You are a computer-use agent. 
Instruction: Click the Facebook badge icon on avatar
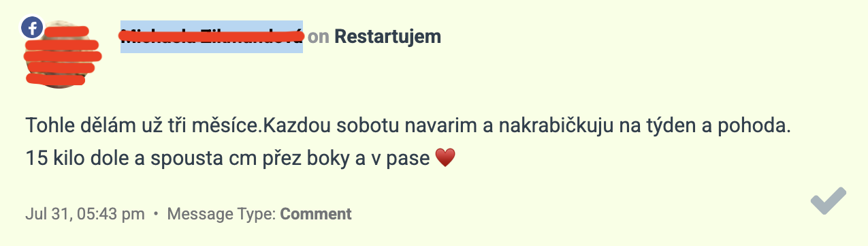[x=32, y=27]
